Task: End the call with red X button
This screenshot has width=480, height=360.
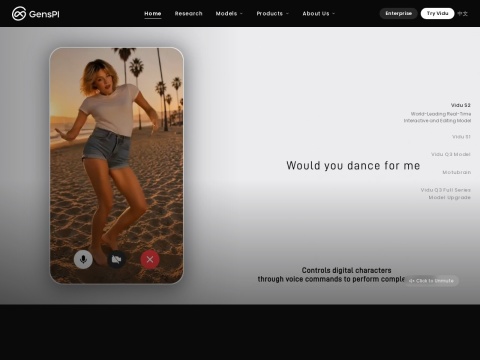Action: coord(150,259)
